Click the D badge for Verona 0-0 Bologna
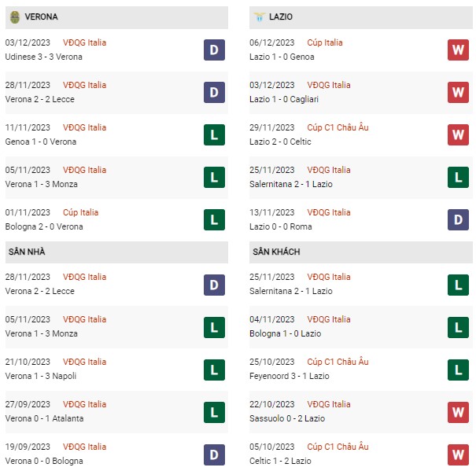Image resolution: width=476 pixels, height=471 pixels. [x=214, y=455]
